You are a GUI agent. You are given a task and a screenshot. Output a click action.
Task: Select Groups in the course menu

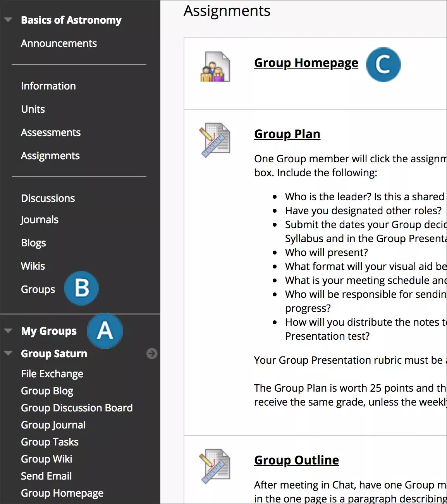(38, 289)
